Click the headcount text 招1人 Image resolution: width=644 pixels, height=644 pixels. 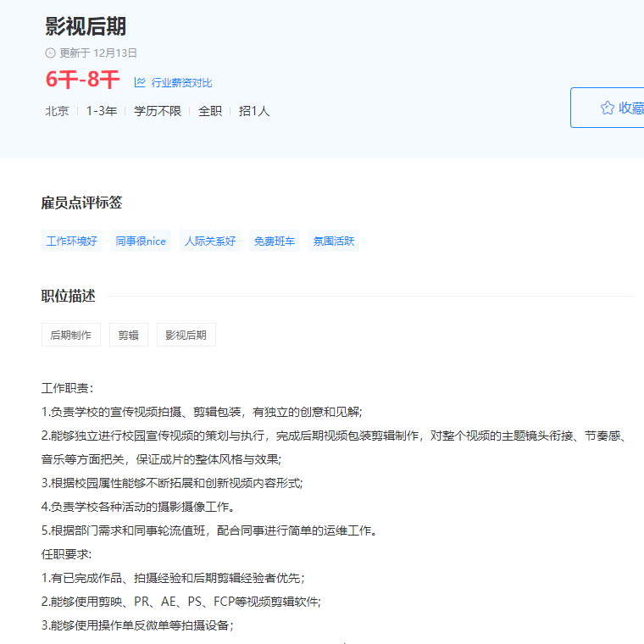(254, 111)
